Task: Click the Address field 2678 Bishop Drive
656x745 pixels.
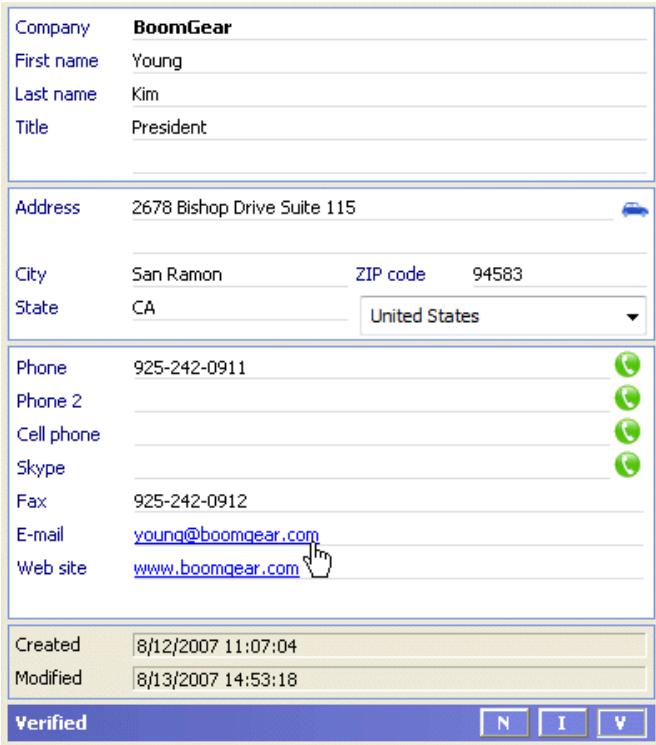Action: [x=373, y=208]
